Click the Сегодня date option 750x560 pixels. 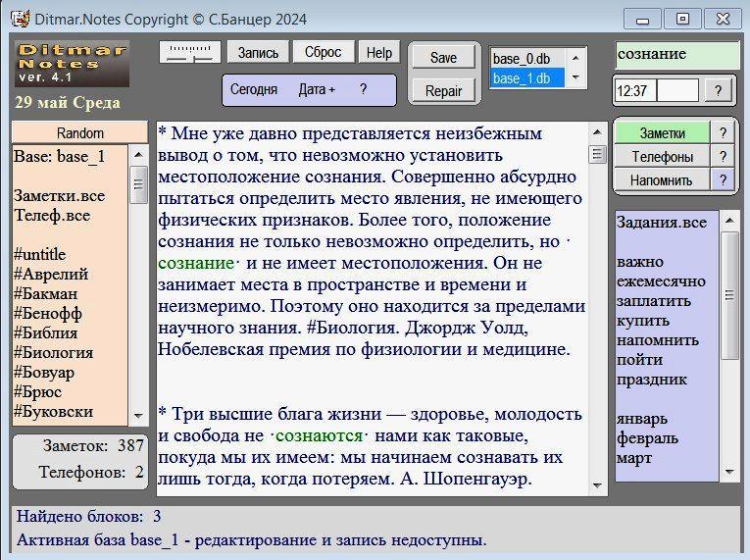254,89
